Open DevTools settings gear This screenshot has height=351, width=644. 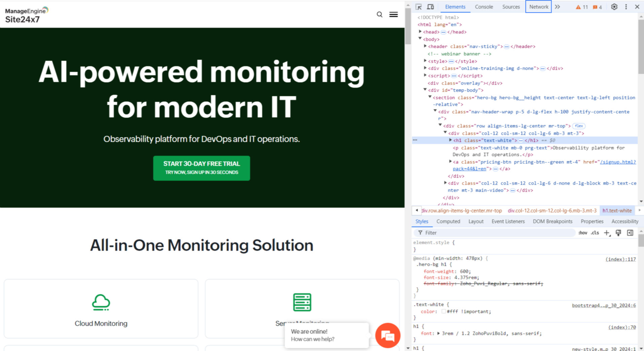[x=614, y=7]
